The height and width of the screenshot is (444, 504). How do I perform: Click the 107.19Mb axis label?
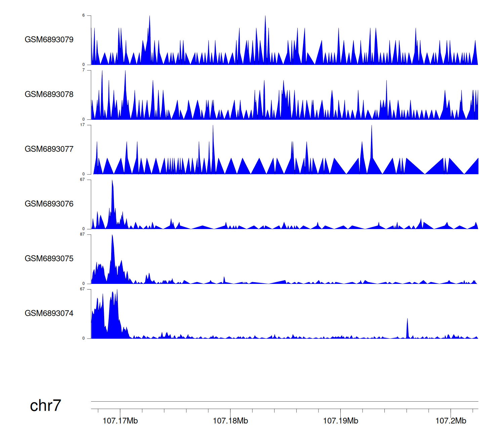(340, 421)
